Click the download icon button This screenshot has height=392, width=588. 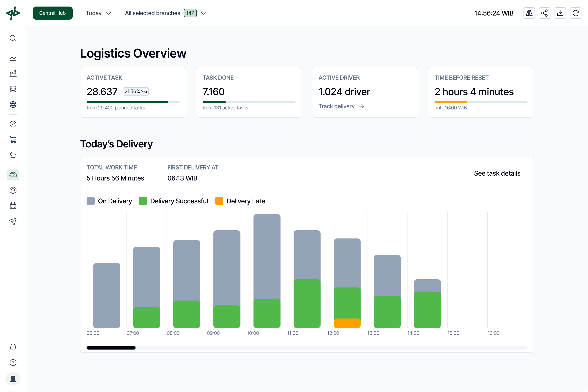coord(560,13)
